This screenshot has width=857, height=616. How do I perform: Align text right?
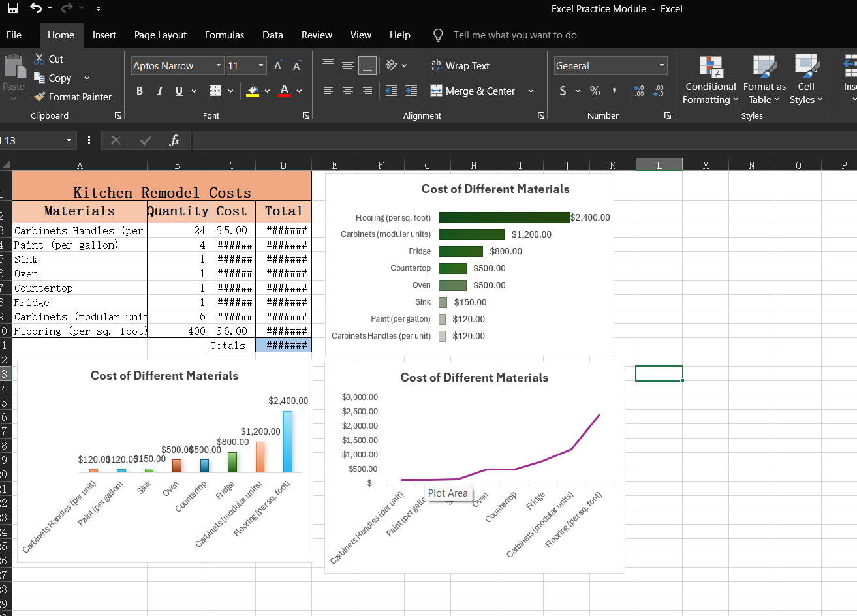click(367, 91)
